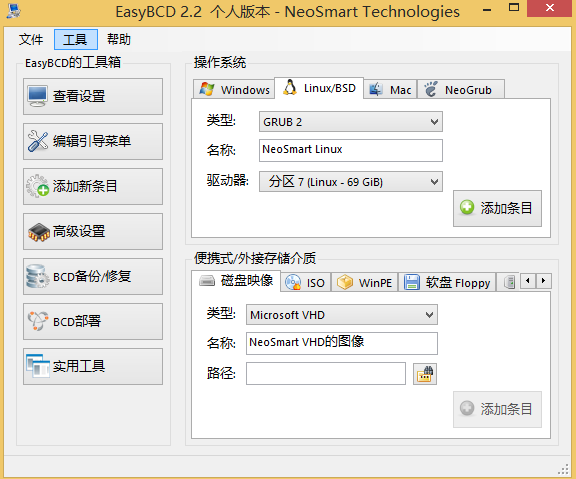Open the 帮助 menu
Image resolution: width=576 pixels, height=479 pixels.
coord(119,39)
